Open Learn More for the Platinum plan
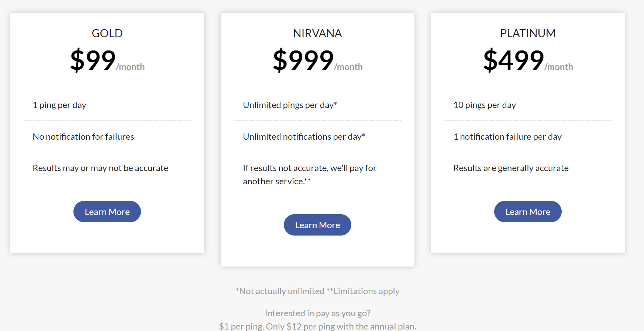This screenshot has width=644, height=331. click(x=528, y=212)
